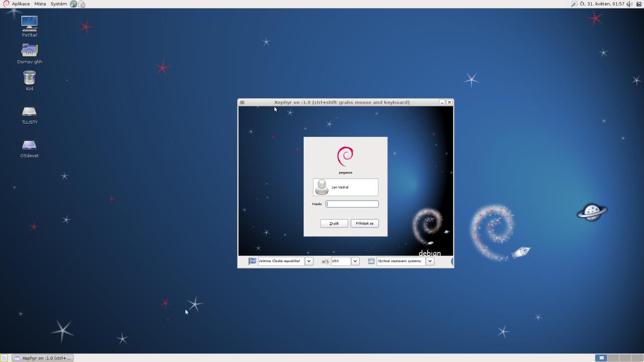Open the Místa menu
Screen dimensions: 644x362
coord(40,4)
